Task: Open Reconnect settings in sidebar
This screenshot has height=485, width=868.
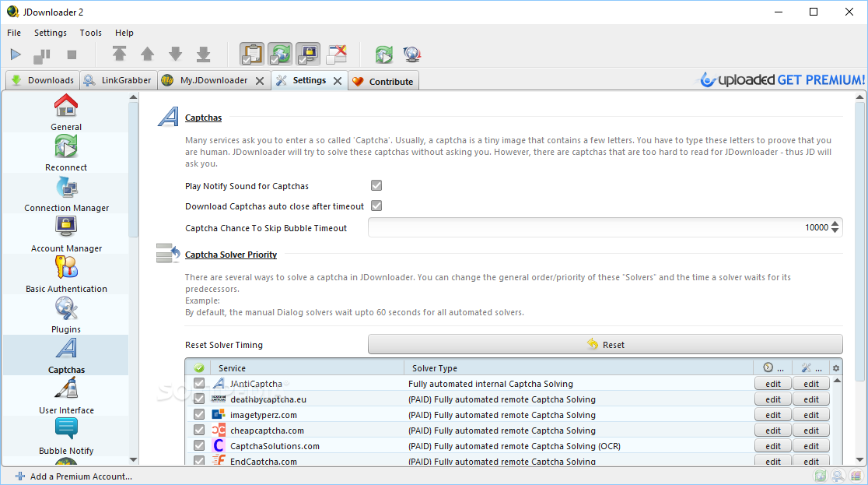Action: tap(66, 153)
